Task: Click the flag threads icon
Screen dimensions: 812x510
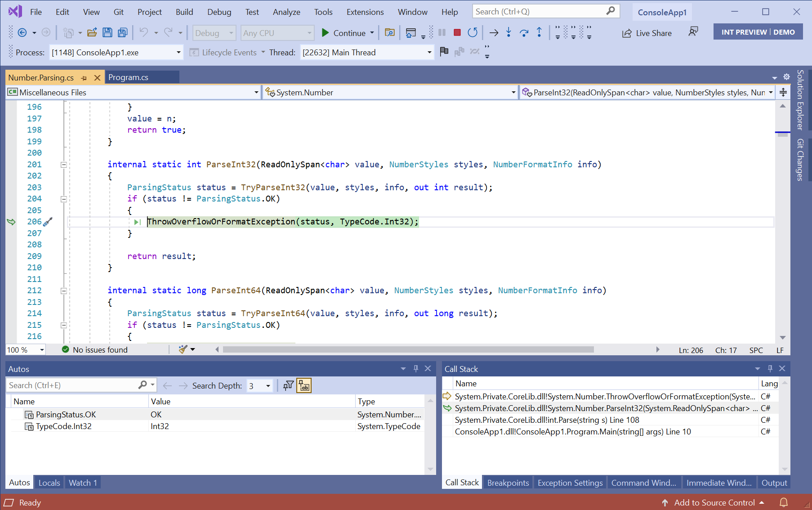Action: coord(444,52)
